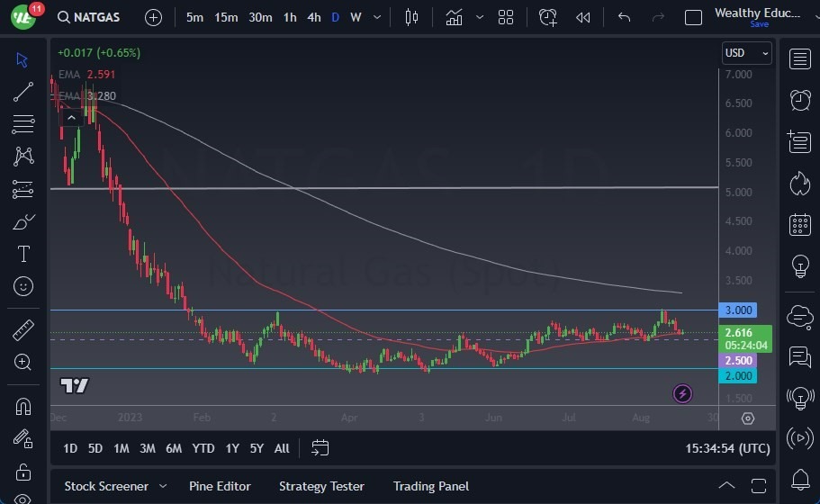Expand the USD currency dropdown
This screenshot has height=504, width=820.
[746, 54]
